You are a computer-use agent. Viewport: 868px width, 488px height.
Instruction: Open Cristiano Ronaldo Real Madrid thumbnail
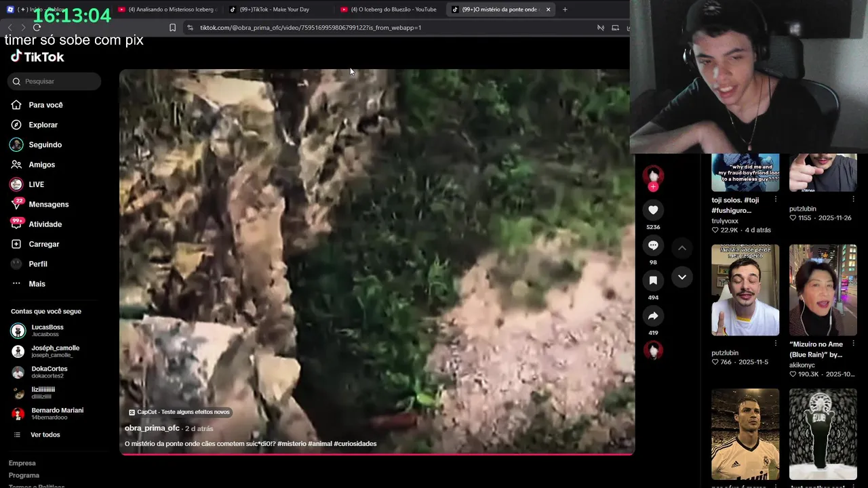click(x=745, y=434)
